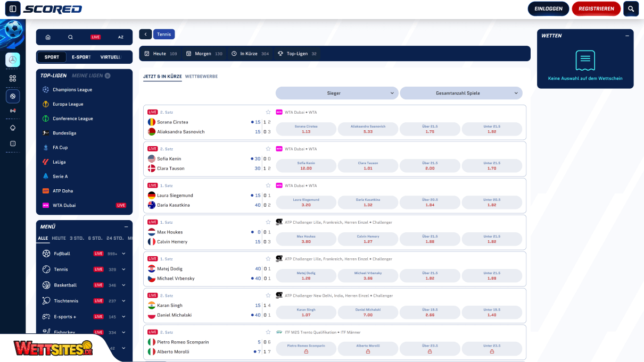644x362 pixels.
Task: Open the SCORED logo icon in top bar
Action: [12, 9]
